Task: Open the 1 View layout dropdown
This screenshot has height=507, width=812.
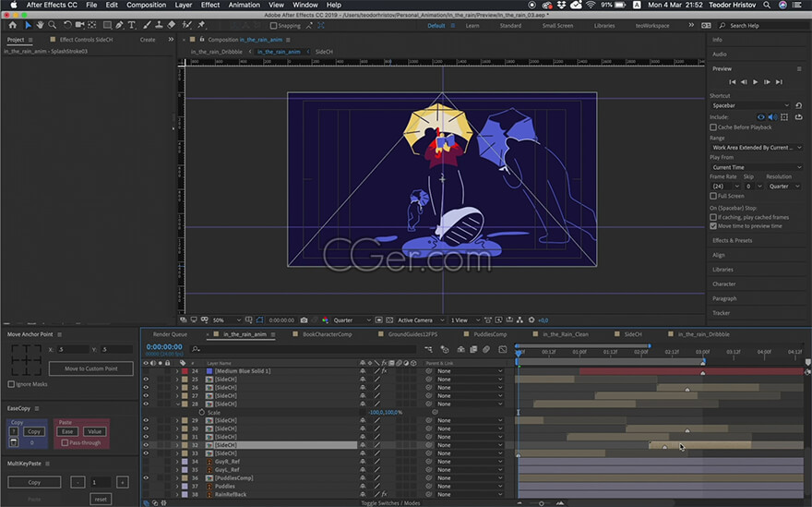Action: tap(464, 320)
